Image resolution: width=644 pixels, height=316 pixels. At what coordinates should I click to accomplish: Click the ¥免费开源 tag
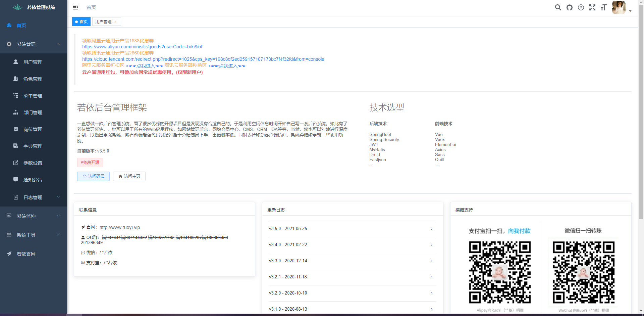(x=90, y=163)
